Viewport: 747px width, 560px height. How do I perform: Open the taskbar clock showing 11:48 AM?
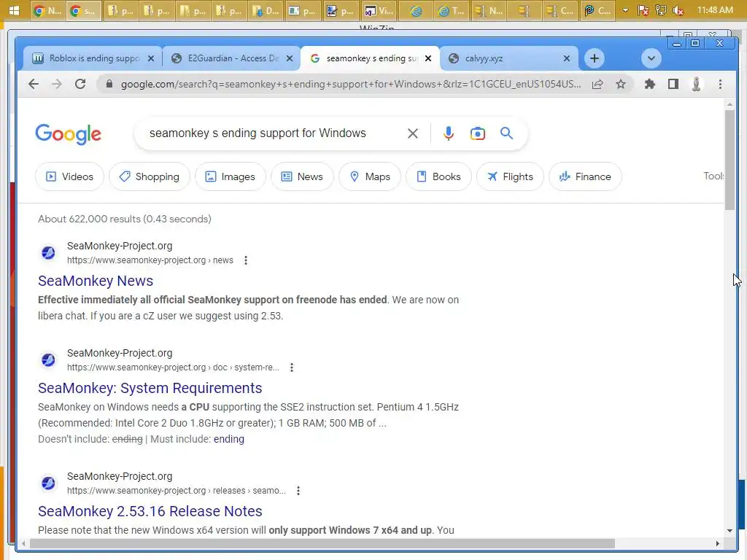(715, 10)
